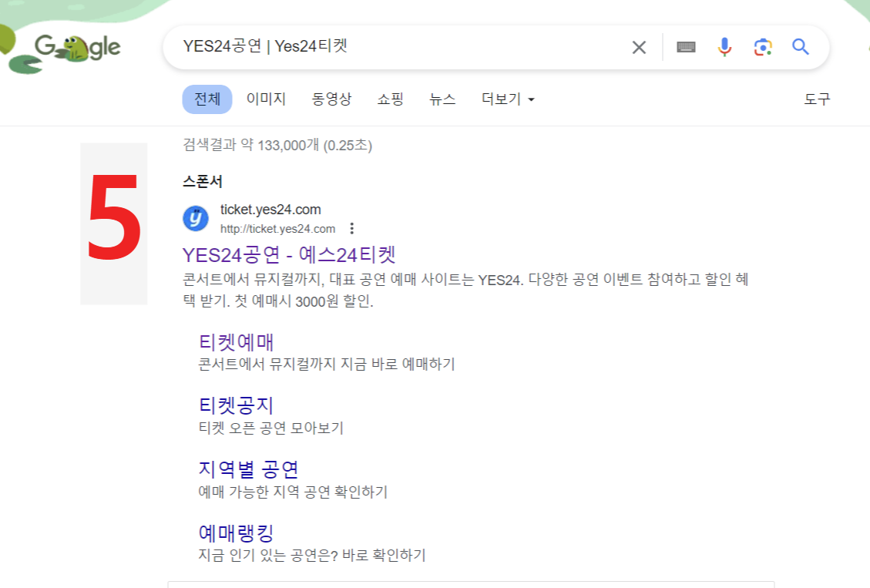Open voice search with the microphone icon
870x588 pixels.
pyautogui.click(x=723, y=47)
